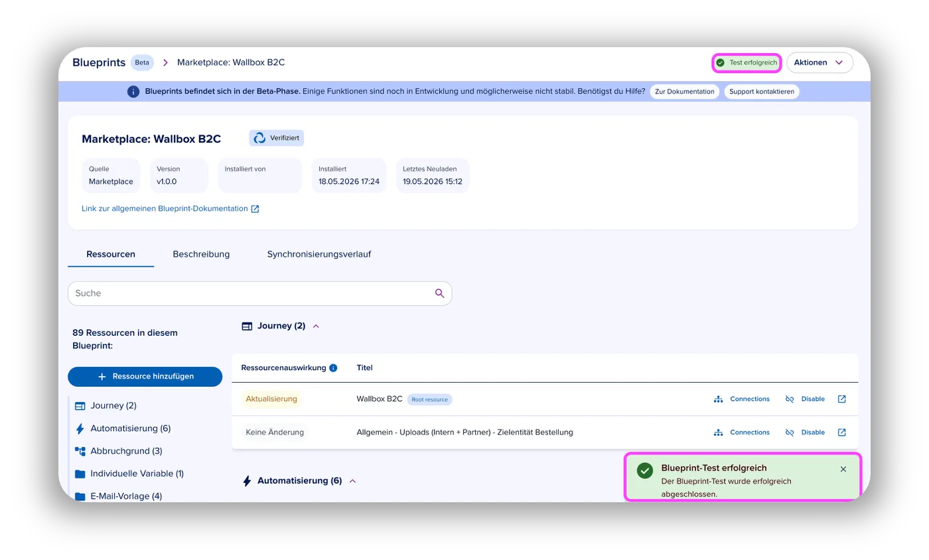Click the breadcrumb arrow separator

point(165,62)
